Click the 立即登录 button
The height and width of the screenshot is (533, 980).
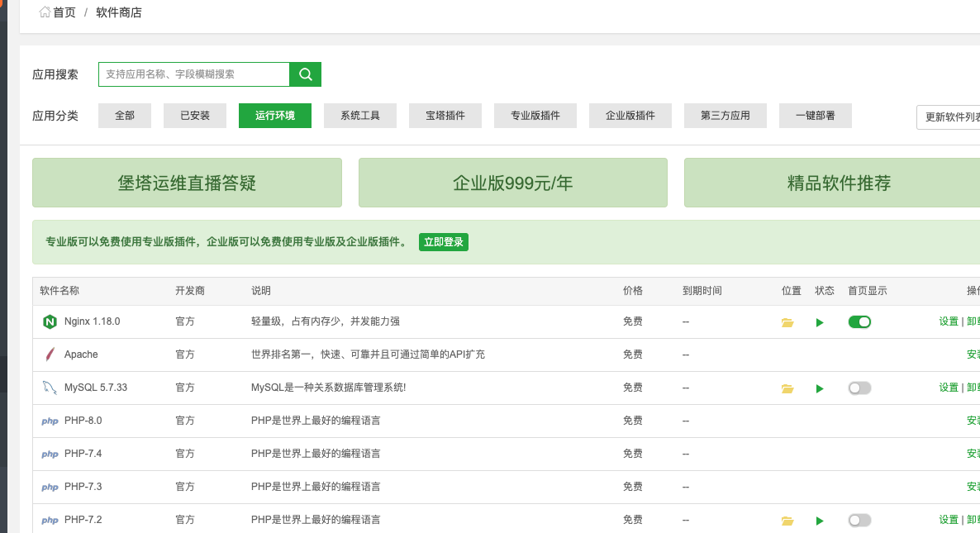click(444, 242)
